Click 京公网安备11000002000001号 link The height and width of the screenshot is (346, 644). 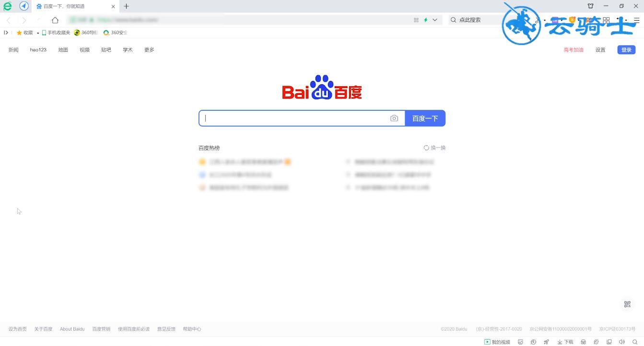point(561,329)
